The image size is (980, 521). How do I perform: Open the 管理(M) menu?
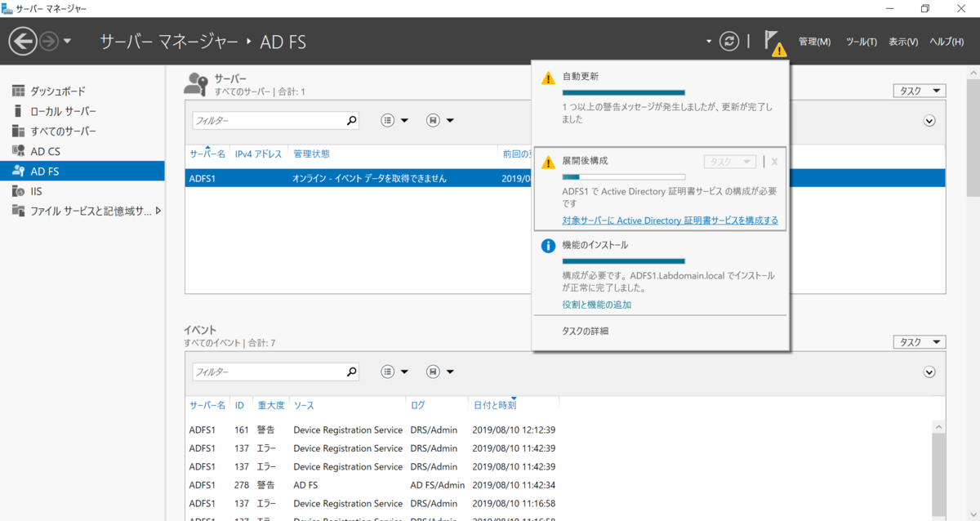(x=814, y=42)
